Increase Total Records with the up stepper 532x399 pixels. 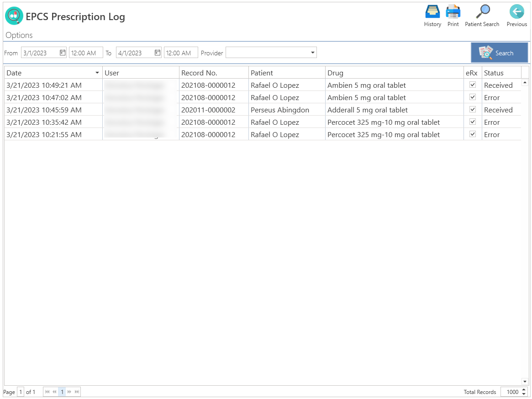coord(524,389)
